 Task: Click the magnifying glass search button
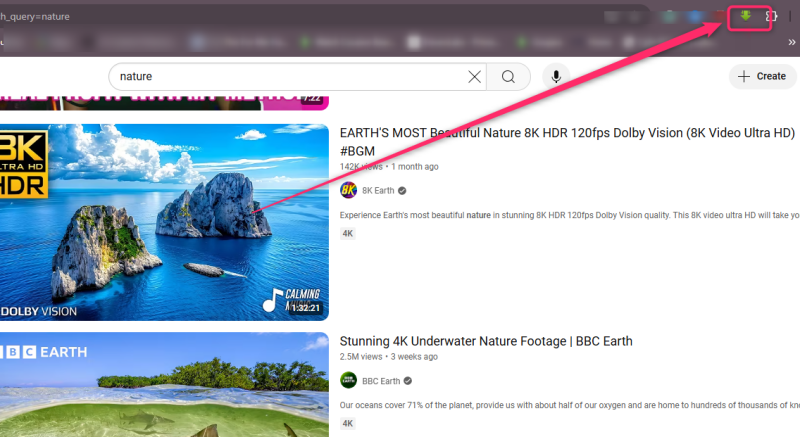(x=508, y=77)
